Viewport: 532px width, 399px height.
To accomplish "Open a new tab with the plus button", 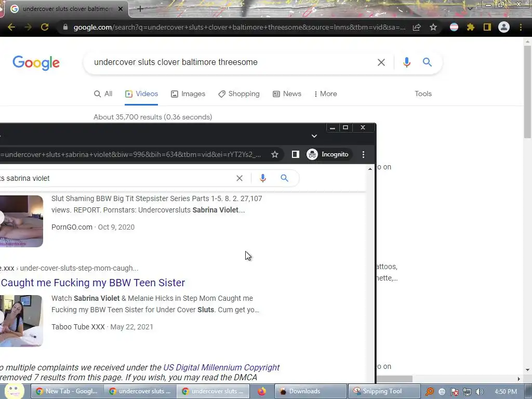I will click(140, 9).
